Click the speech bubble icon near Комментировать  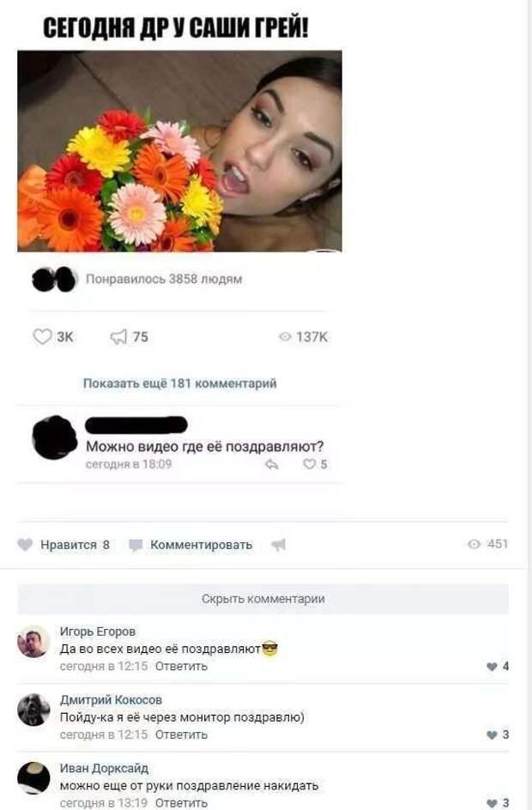click(x=136, y=545)
